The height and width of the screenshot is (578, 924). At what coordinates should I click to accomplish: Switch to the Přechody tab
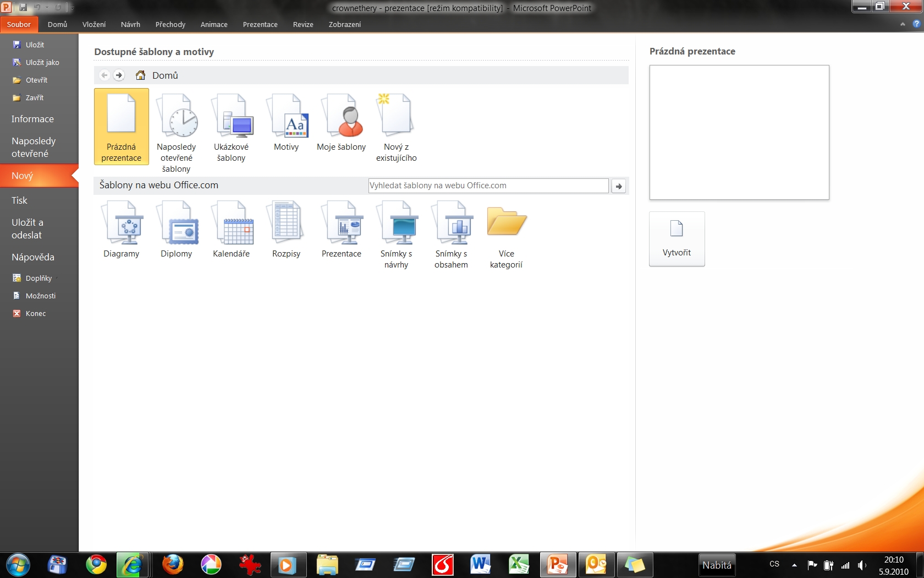tap(170, 24)
